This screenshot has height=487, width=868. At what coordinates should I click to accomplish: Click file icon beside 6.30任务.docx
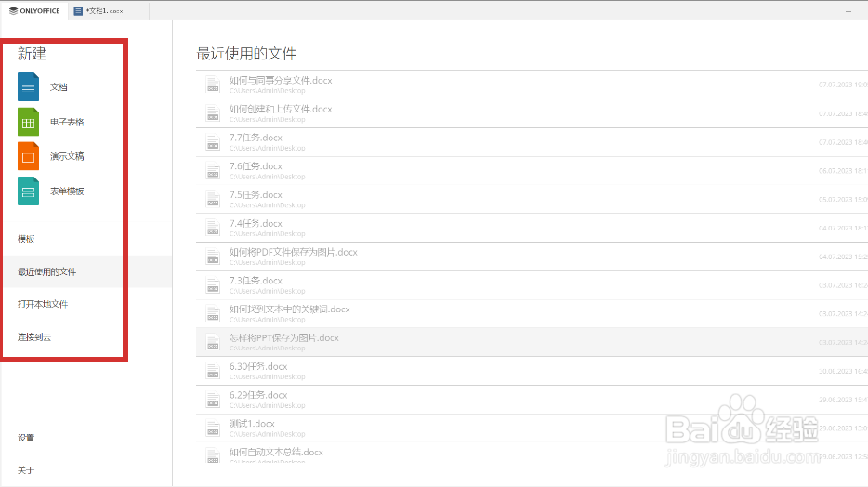click(213, 372)
